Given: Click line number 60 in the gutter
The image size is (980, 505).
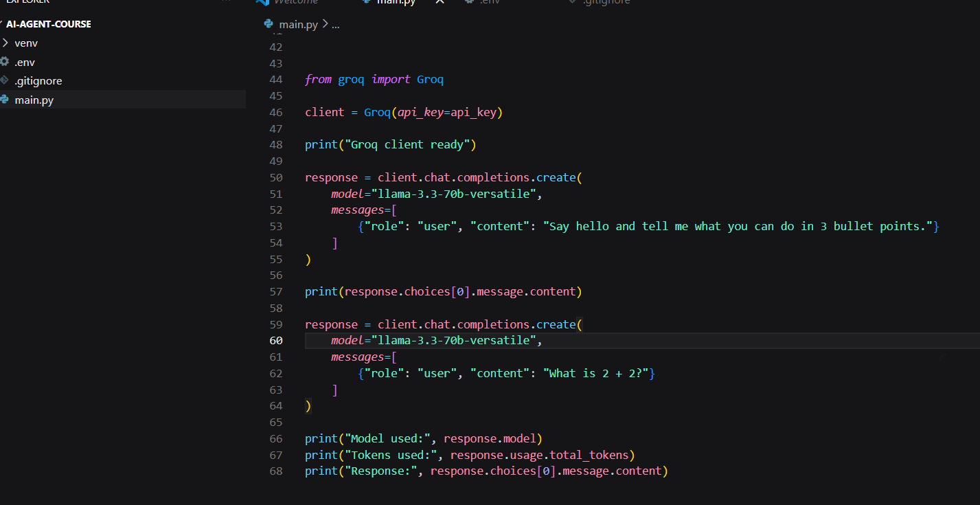Looking at the screenshot, I should pos(276,341).
